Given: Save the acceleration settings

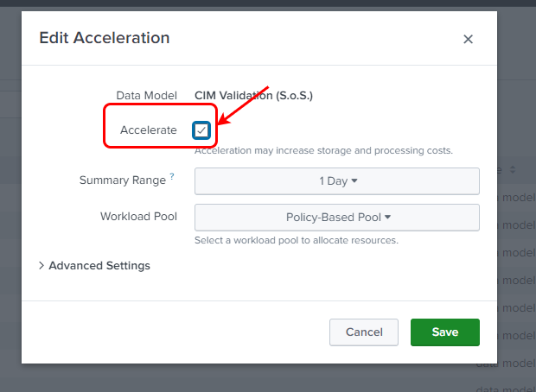Looking at the screenshot, I should point(444,332).
